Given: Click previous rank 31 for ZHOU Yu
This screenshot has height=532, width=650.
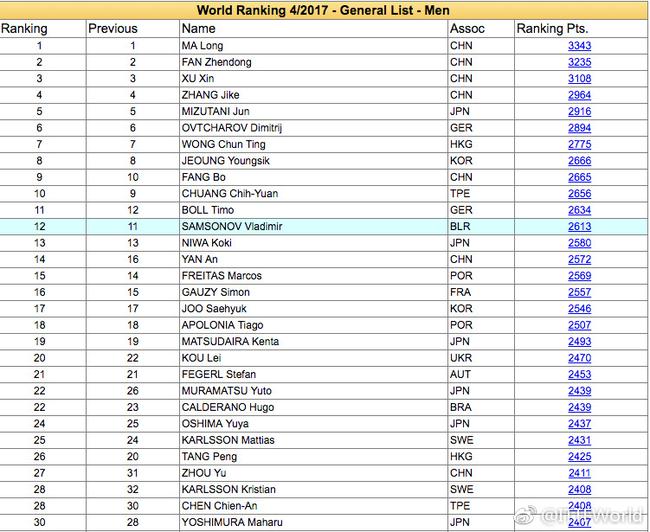Looking at the screenshot, I should pyautogui.click(x=133, y=473).
